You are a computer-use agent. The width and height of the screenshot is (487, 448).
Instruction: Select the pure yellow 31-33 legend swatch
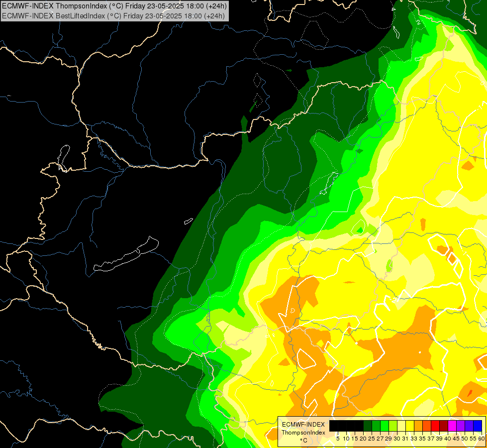410,426
